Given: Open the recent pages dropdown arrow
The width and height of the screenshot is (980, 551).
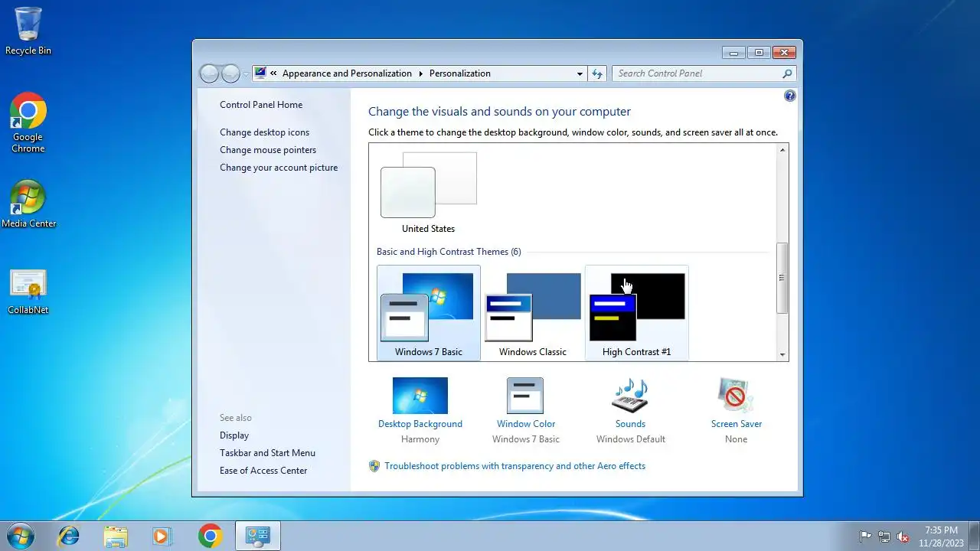Looking at the screenshot, I should (x=245, y=74).
